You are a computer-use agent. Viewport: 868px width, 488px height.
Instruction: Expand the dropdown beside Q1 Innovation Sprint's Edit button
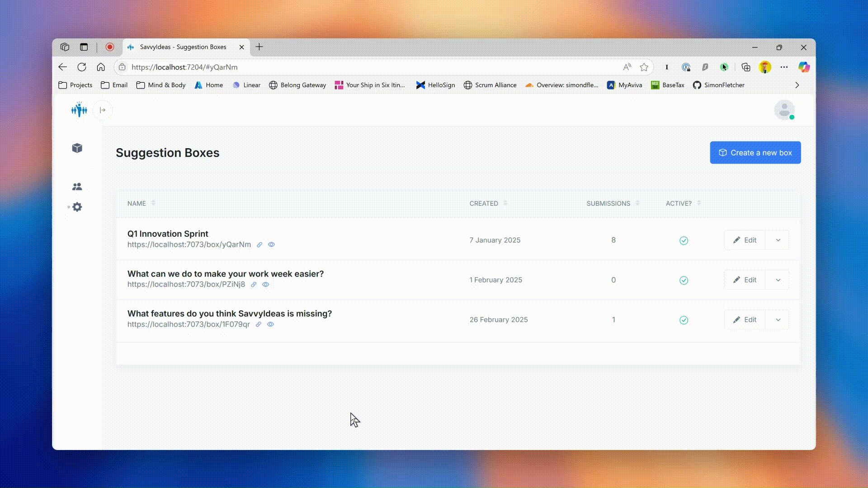point(777,240)
